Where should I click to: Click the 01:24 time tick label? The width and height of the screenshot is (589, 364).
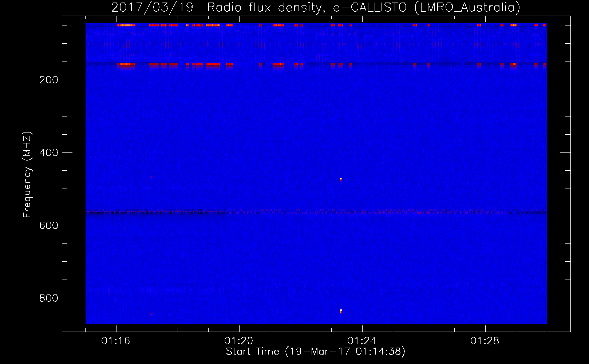tap(362, 341)
